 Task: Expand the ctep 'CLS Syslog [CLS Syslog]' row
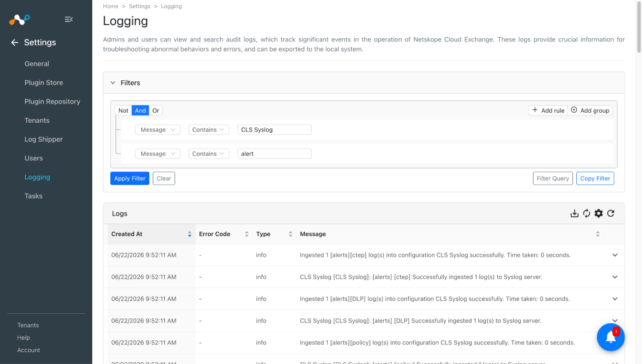[x=614, y=277]
